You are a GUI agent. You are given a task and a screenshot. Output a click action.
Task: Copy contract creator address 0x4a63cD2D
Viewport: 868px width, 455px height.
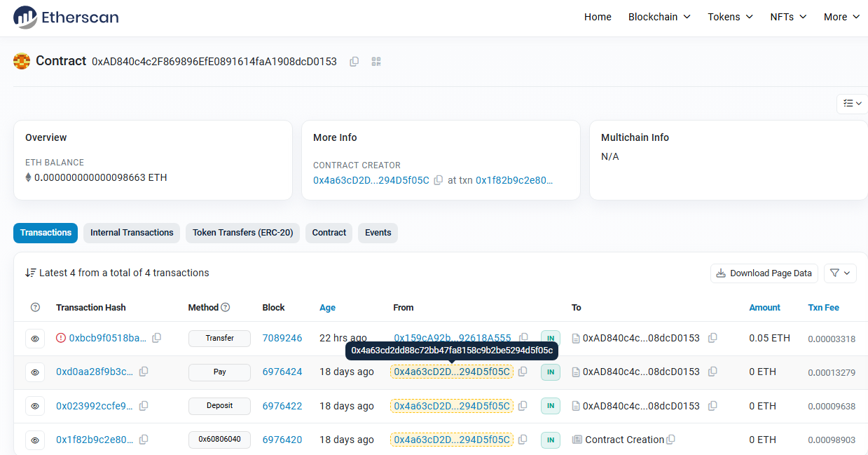click(x=439, y=180)
